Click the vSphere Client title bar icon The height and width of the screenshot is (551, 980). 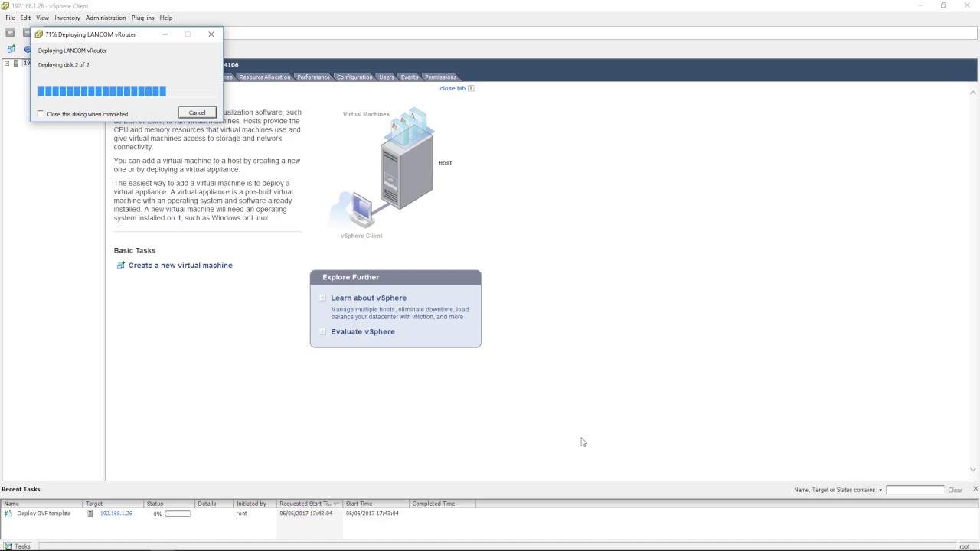point(5,5)
